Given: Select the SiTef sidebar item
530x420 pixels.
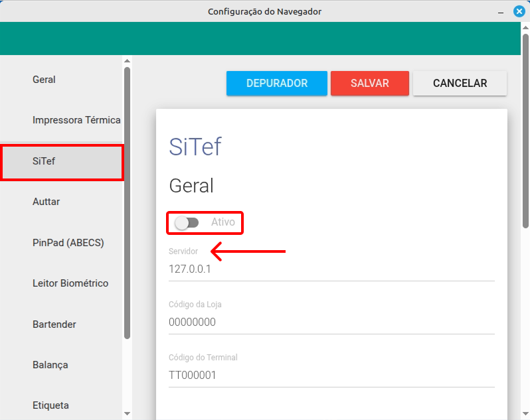Looking at the screenshot, I should 44,161.
